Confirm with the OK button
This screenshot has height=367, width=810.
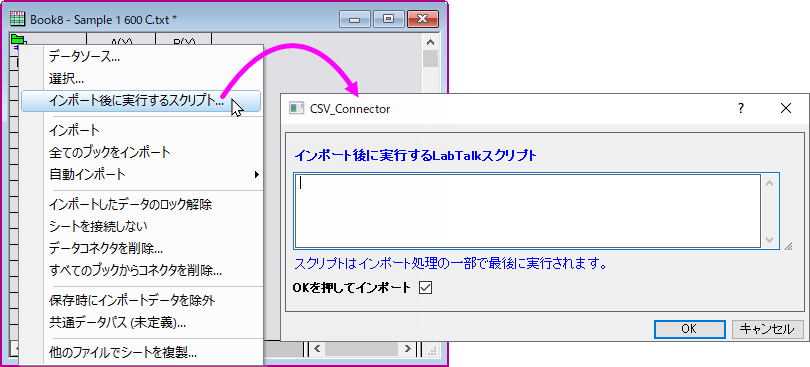(689, 329)
